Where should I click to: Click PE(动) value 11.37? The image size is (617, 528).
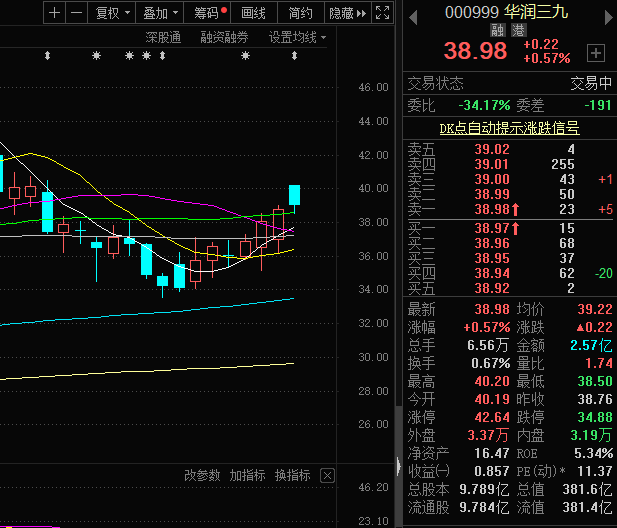(x=595, y=471)
